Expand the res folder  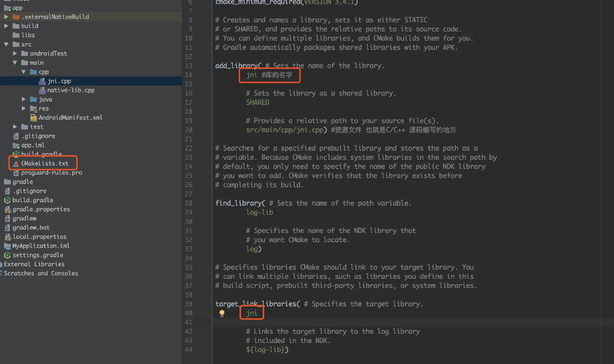24,109
